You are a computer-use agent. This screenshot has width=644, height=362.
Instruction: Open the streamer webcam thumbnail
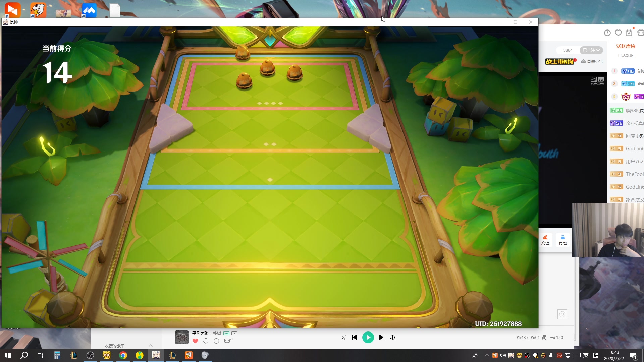(608, 230)
